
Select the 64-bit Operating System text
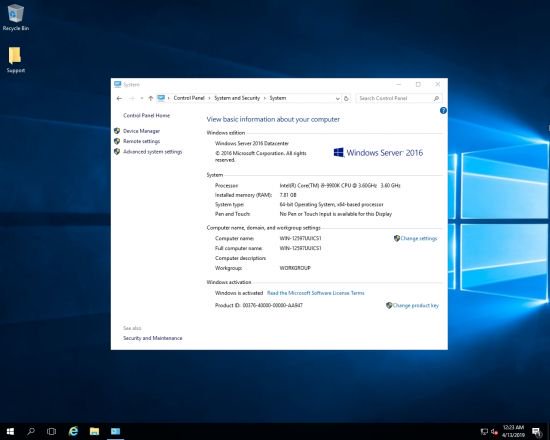[x=331, y=204]
